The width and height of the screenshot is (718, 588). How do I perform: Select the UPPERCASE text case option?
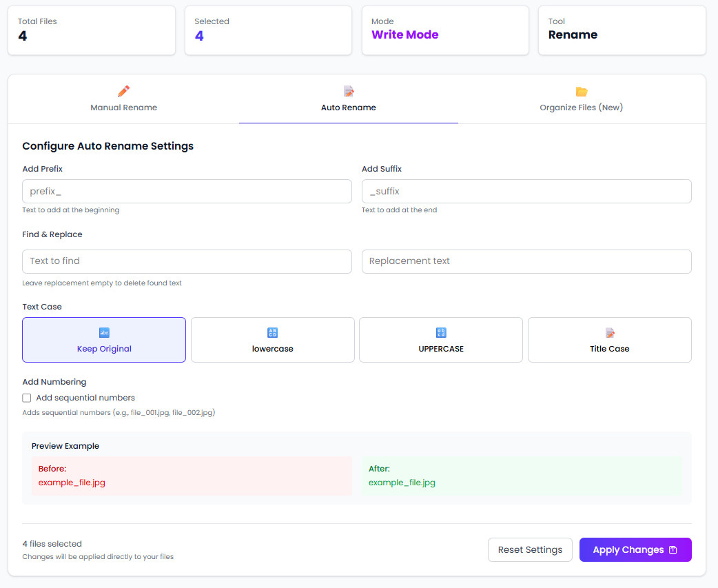click(x=440, y=339)
